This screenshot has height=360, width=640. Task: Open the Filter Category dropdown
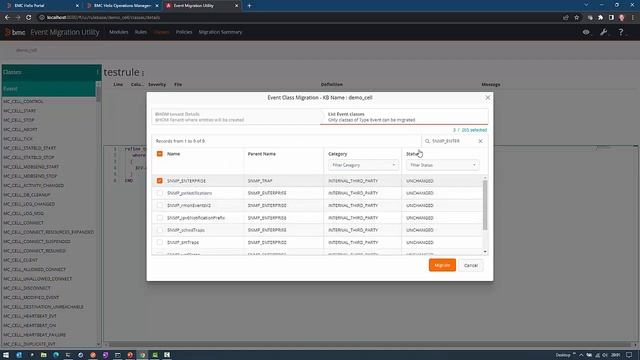pyautogui.click(x=363, y=165)
